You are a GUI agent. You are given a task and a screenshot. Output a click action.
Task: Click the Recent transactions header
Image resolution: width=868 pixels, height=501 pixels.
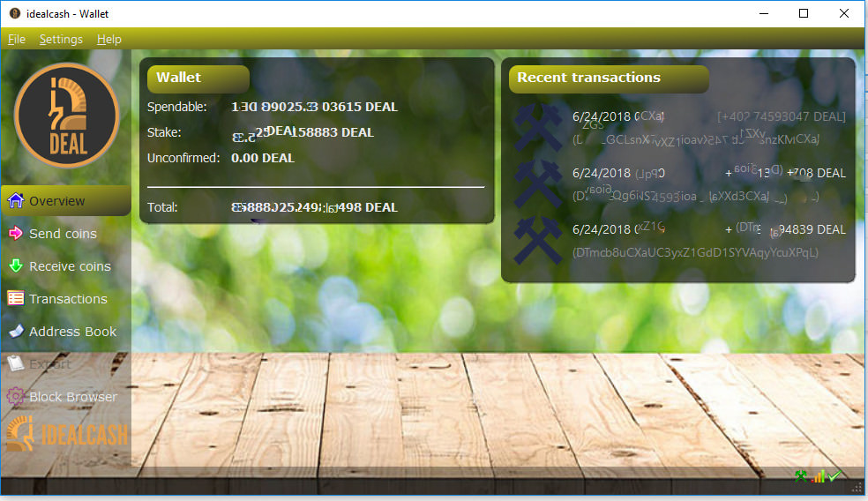[609, 79]
